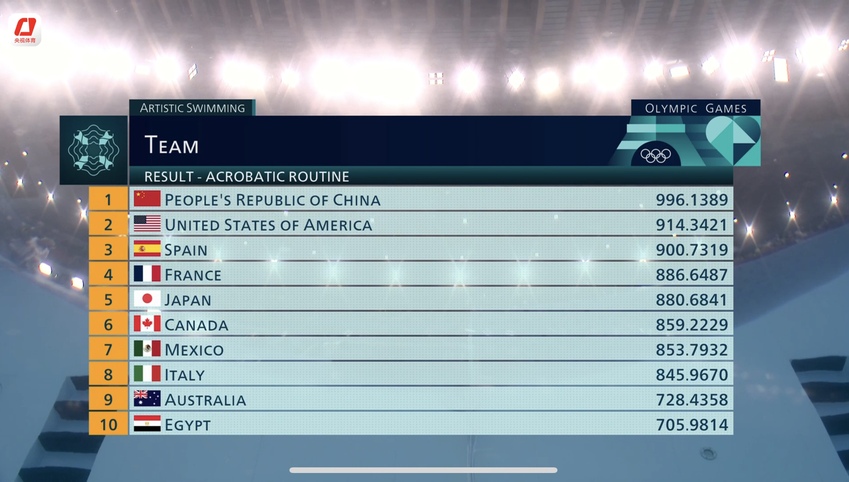Click the Olympic rings logo
The image size is (849, 482).
click(x=656, y=155)
